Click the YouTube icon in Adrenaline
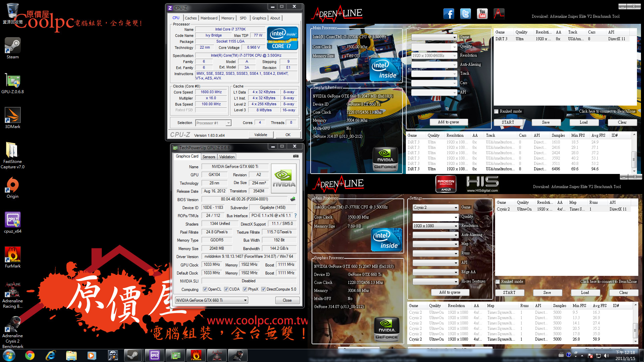Image resolution: width=644 pixels, height=362 pixels. click(x=482, y=14)
